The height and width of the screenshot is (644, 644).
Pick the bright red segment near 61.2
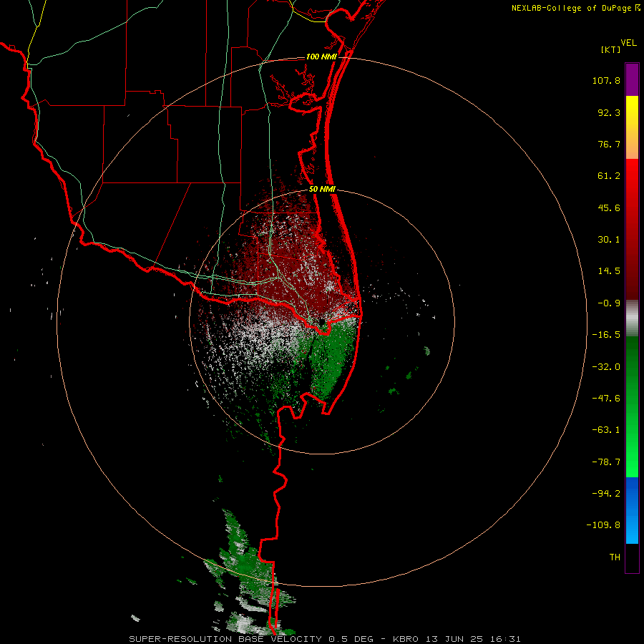tap(632, 175)
